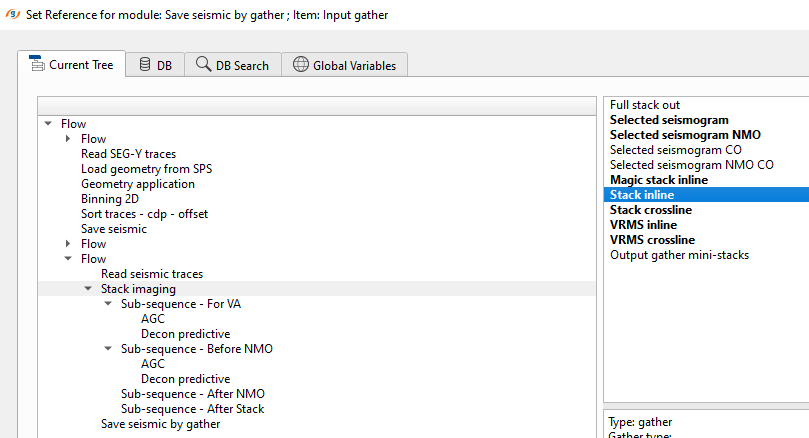
Task: Collapse the Stack imaging node
Action: click(x=88, y=289)
